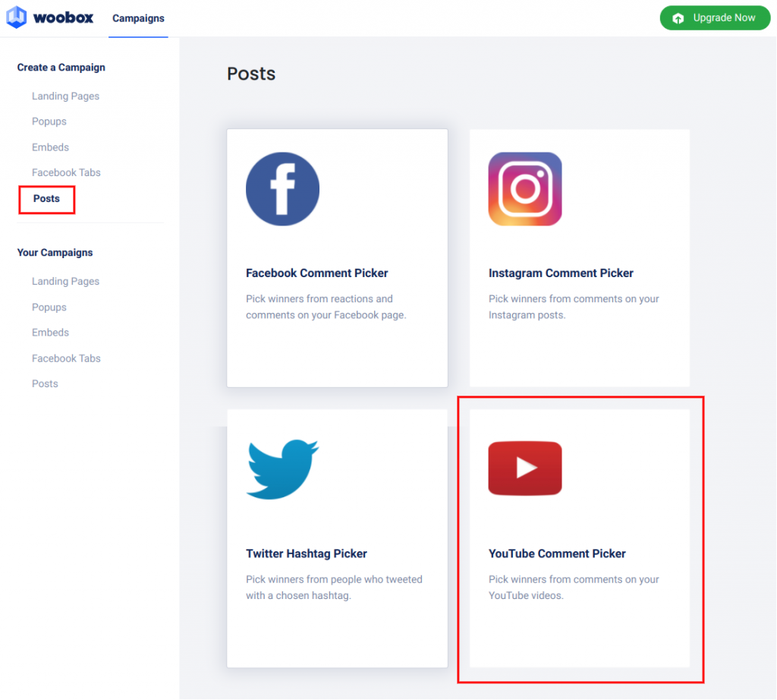Open Facebook Tabs under Create a Campaign
This screenshot has height=700, width=777.
(66, 172)
